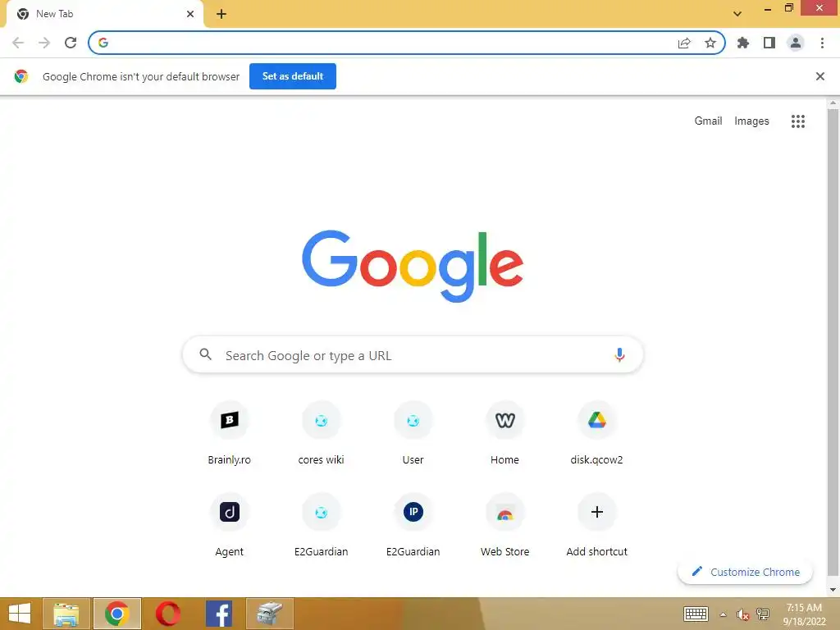
Task: Open Opera browser from taskbar
Action: [167, 614]
